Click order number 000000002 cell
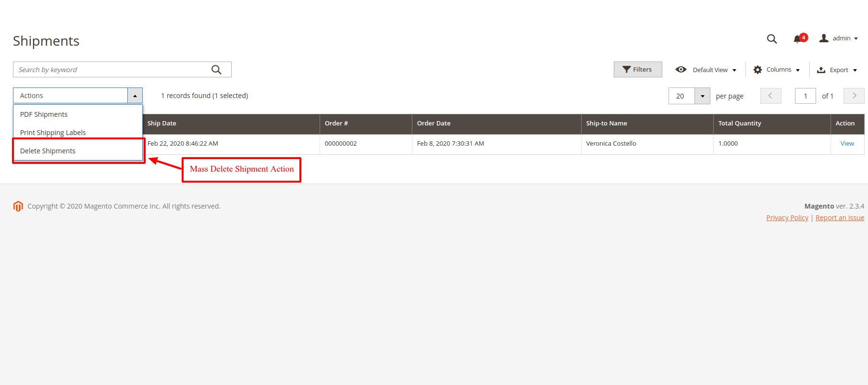Viewport: 868px width, 385px height. tap(366, 144)
